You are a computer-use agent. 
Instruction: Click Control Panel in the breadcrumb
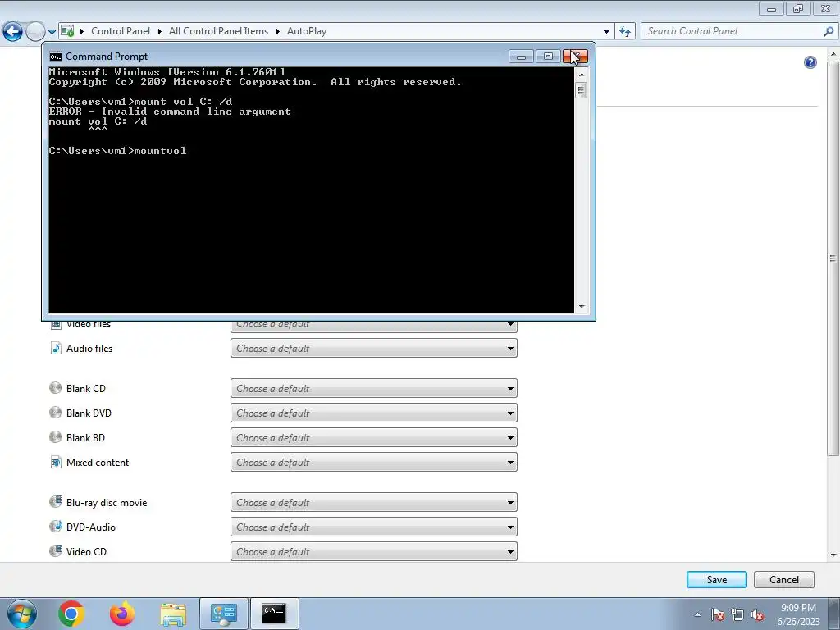click(x=121, y=31)
